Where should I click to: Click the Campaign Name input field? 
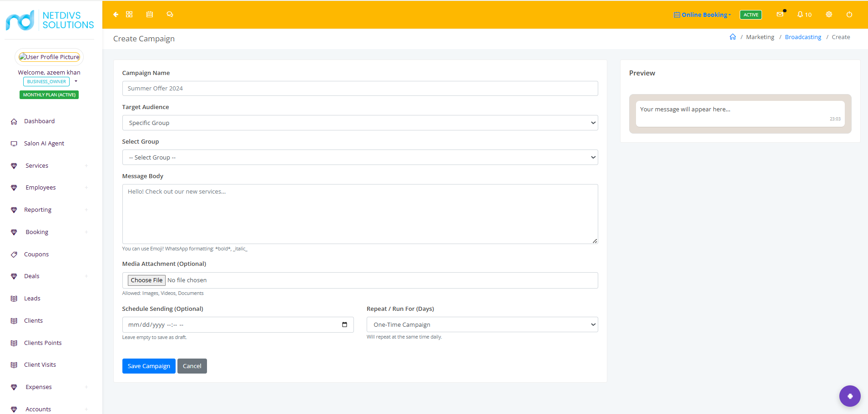click(x=360, y=88)
